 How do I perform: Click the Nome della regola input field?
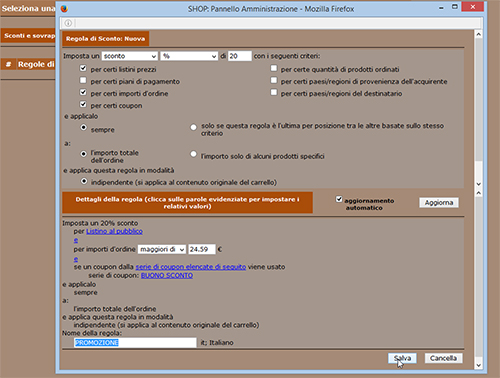coord(135,343)
